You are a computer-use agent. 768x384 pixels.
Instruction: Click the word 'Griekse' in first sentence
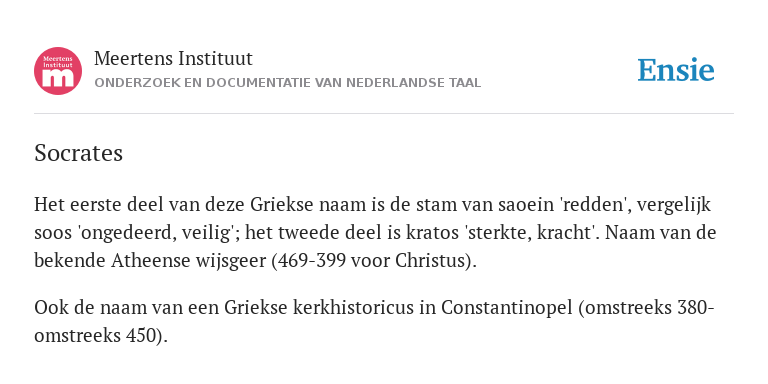click(x=282, y=204)
